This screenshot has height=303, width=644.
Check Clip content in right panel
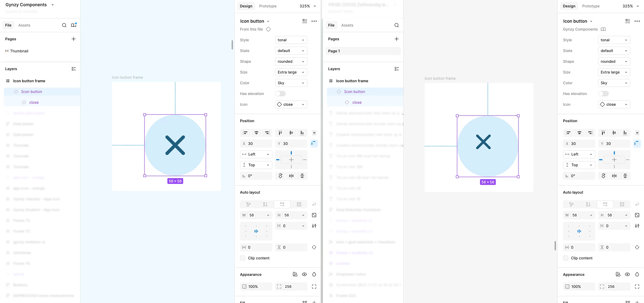[x=566, y=258]
